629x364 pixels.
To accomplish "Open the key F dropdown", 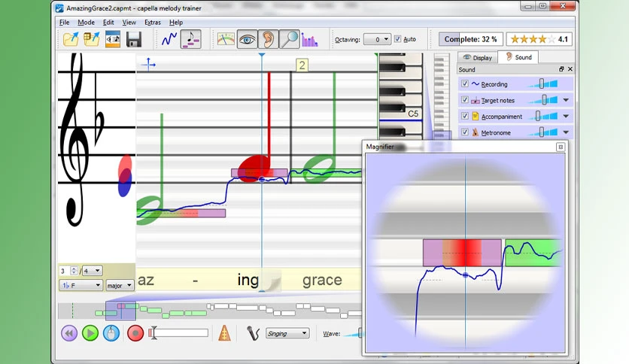I will coord(81,285).
